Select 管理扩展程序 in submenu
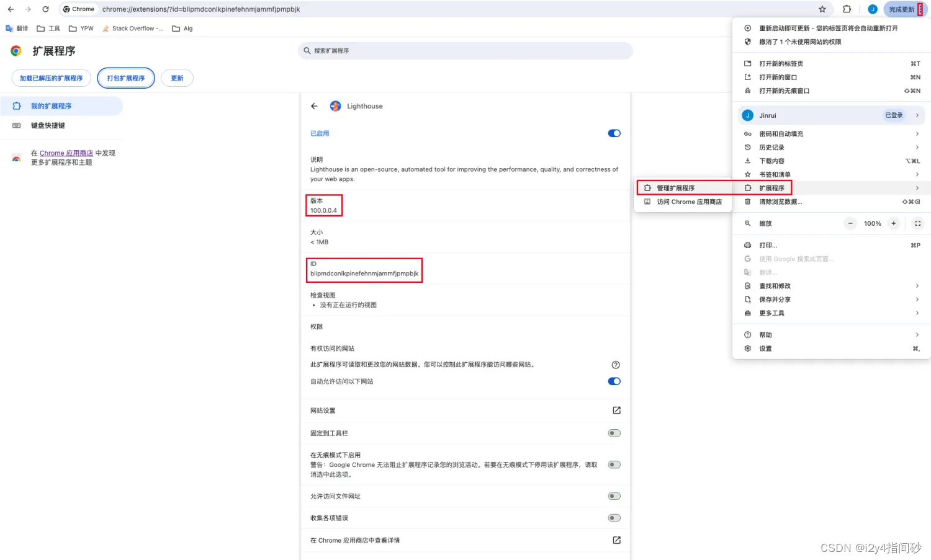 [684, 188]
